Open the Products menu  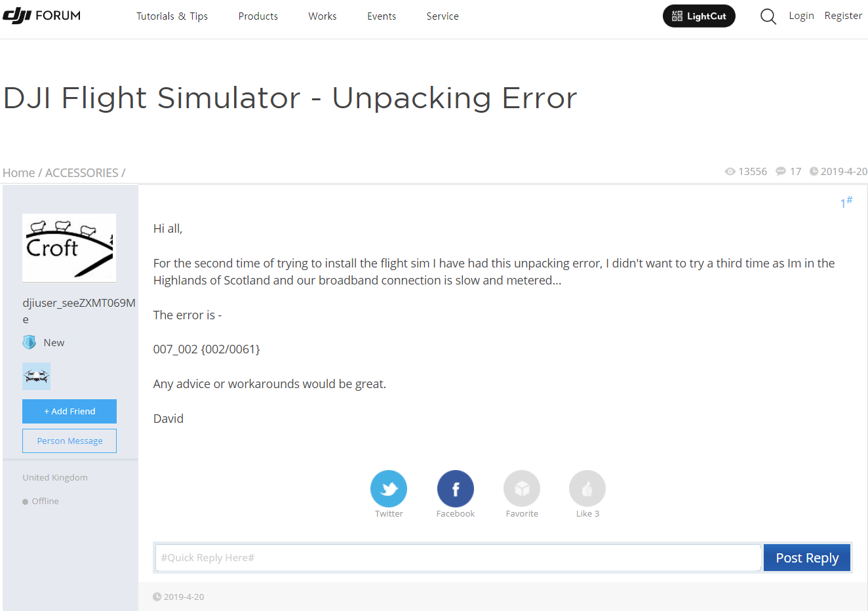tap(258, 16)
